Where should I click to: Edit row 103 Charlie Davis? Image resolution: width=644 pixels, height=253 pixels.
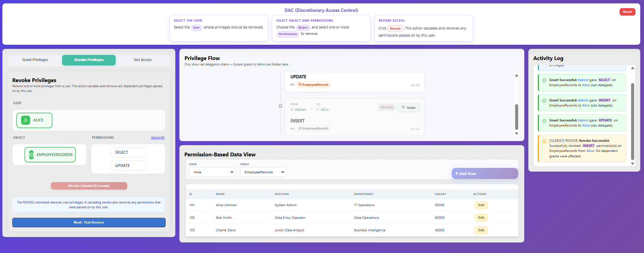481,230
